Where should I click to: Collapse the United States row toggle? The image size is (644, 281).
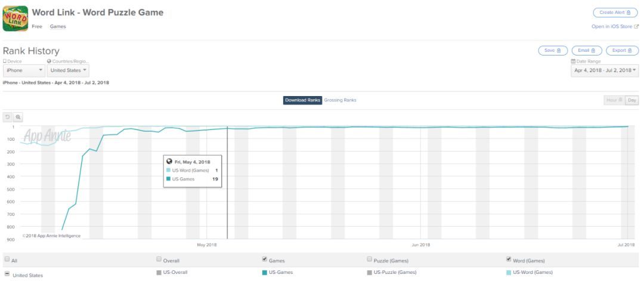click(7, 274)
